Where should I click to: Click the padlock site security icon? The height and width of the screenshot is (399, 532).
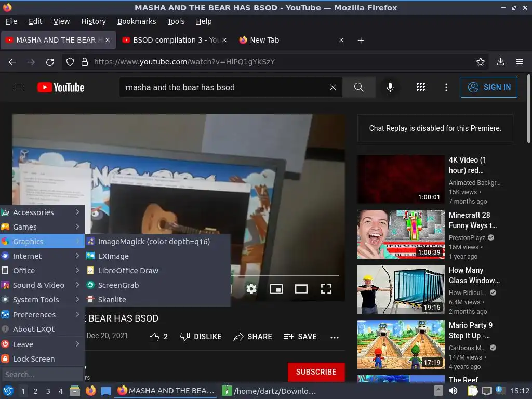[x=85, y=62]
